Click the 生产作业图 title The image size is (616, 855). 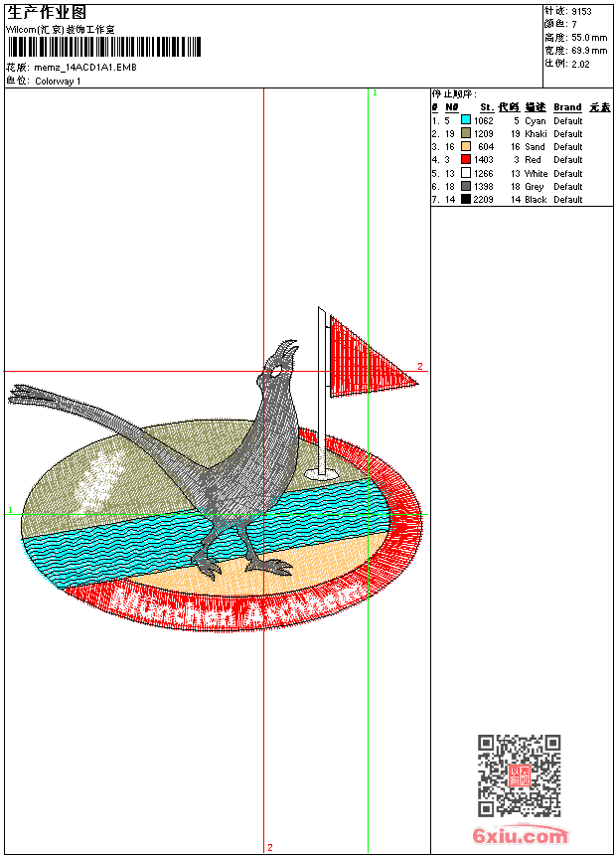tap(47, 13)
